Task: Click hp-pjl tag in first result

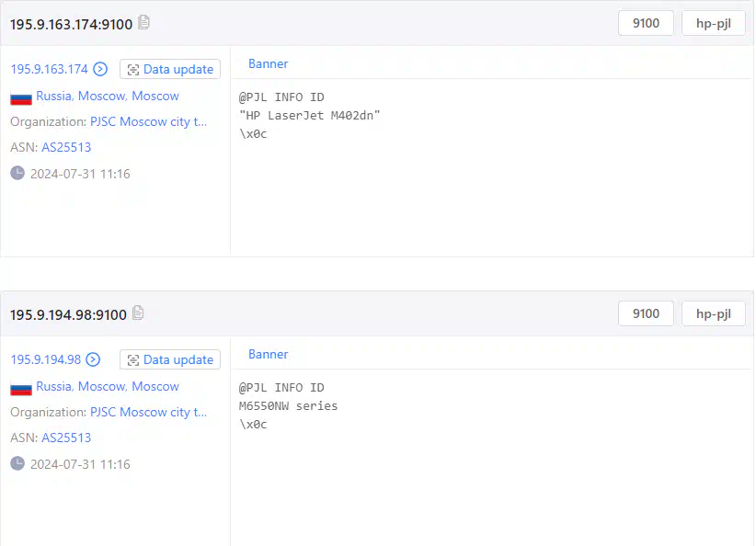Action: (713, 23)
